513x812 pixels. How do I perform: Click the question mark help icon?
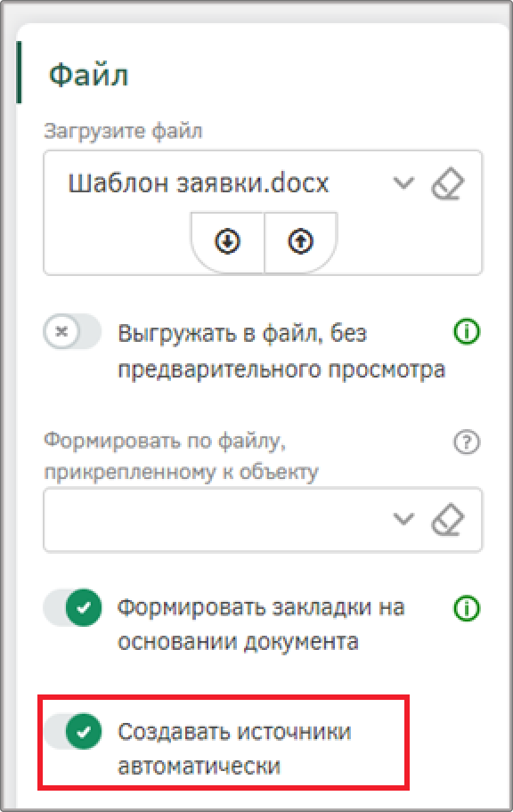pos(467,443)
